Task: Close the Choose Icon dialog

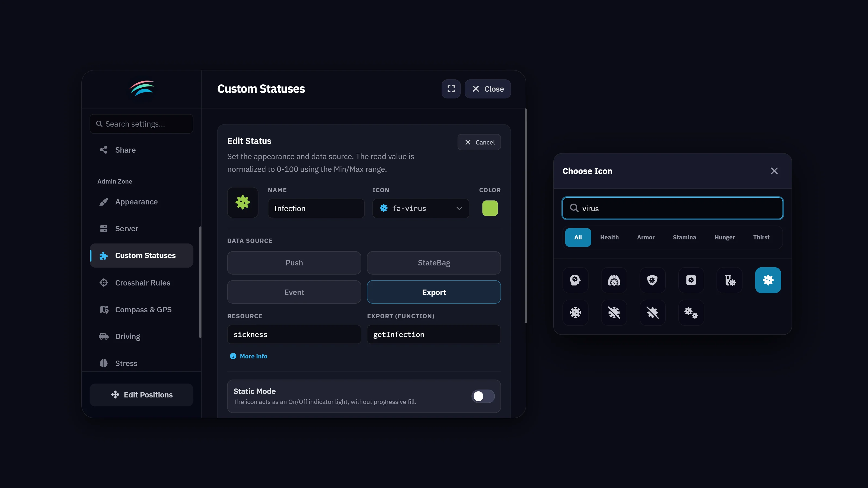Action: click(774, 171)
